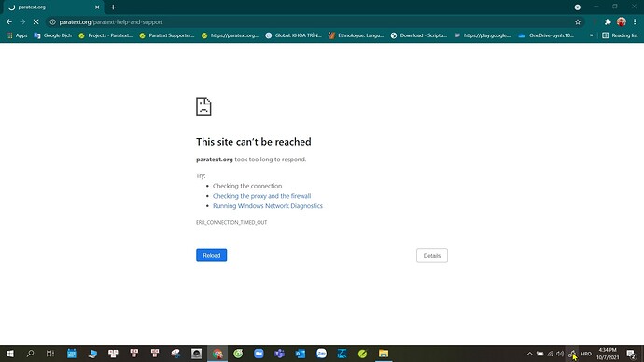This screenshot has width=644, height=362.
Task: Open the green circular taskbar app icon
Action: click(x=238, y=354)
